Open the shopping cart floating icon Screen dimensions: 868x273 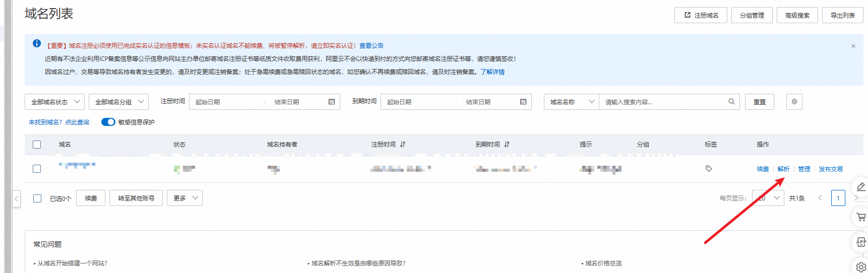click(861, 217)
